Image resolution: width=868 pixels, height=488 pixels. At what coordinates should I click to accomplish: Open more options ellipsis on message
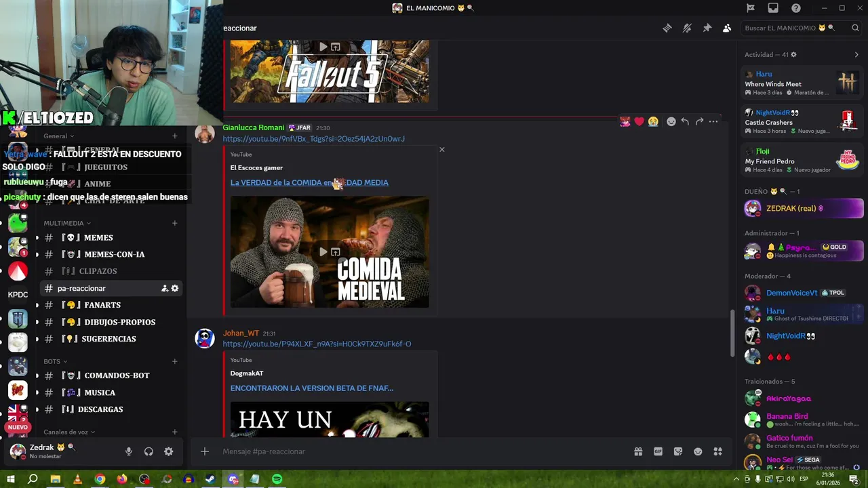(713, 121)
